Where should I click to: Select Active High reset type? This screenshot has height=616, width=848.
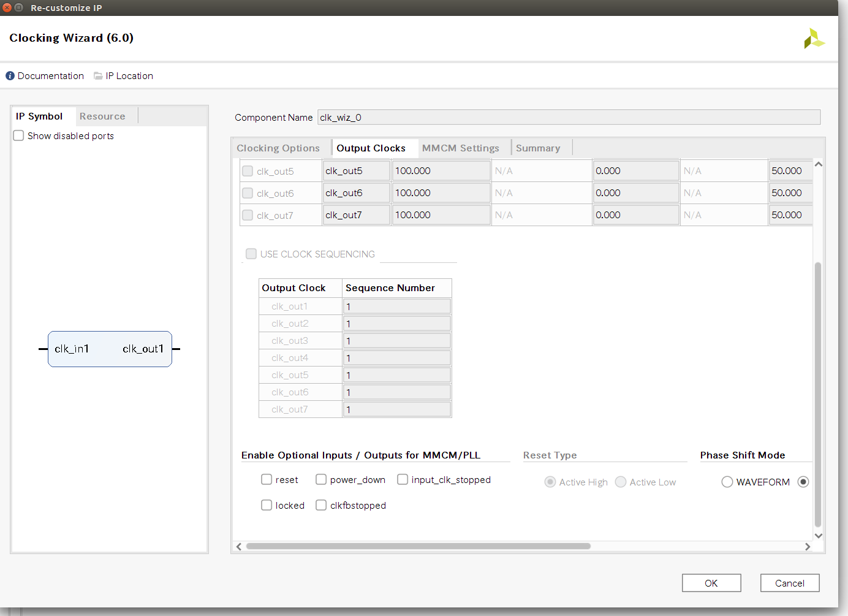tap(550, 482)
